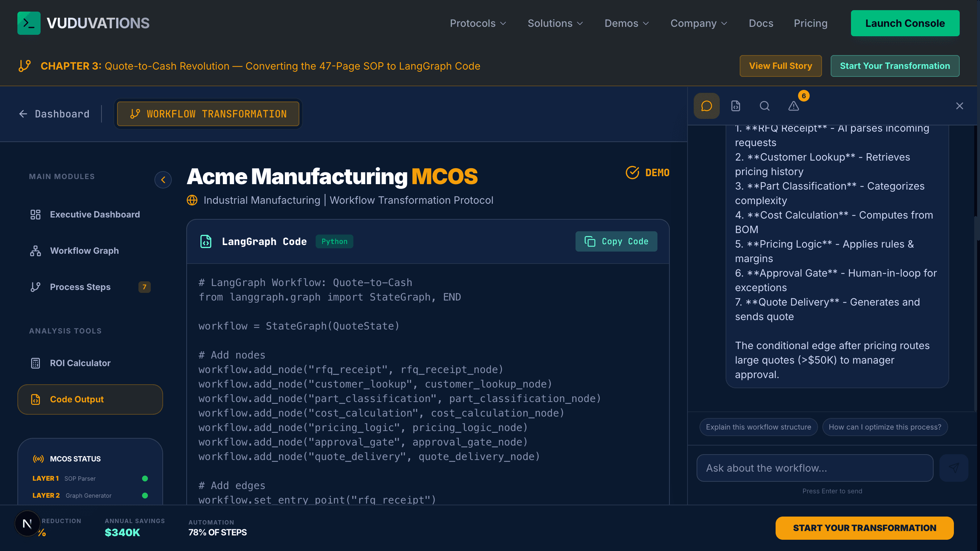Open the search panel icon
The width and height of the screenshot is (980, 551).
tap(765, 106)
